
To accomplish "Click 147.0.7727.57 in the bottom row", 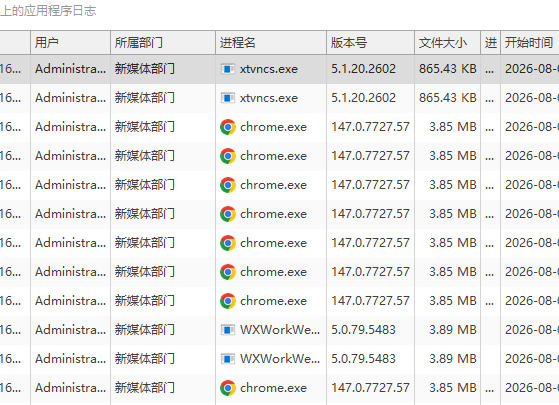I will (370, 388).
